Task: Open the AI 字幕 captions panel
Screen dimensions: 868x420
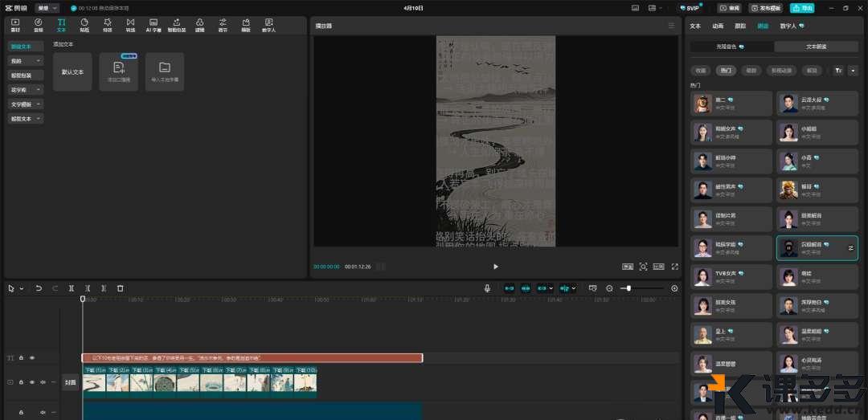Action: [x=154, y=25]
